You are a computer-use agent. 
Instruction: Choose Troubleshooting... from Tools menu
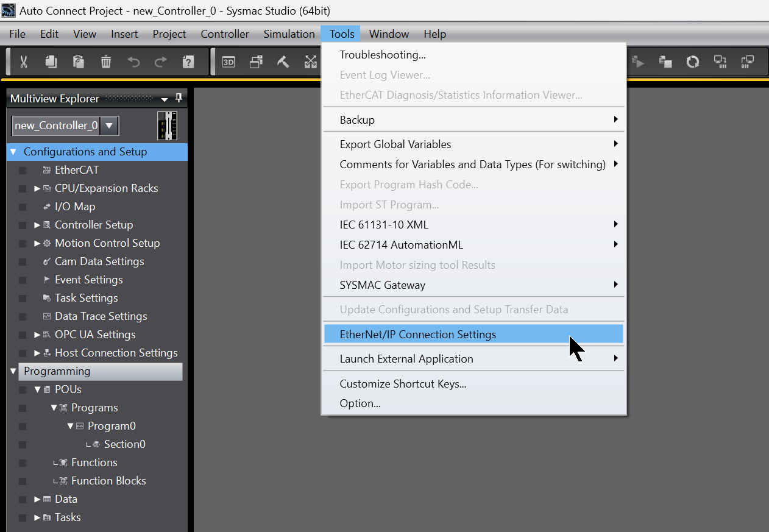tap(473, 55)
